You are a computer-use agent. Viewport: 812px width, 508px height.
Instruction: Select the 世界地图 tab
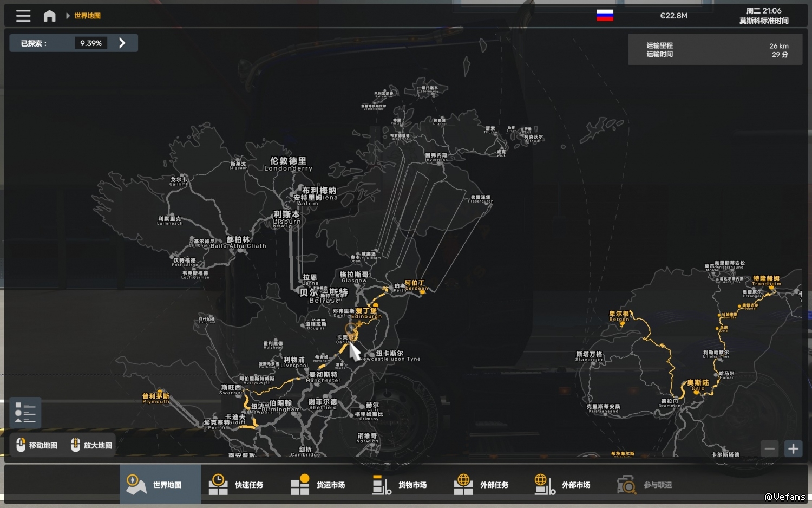click(160, 484)
